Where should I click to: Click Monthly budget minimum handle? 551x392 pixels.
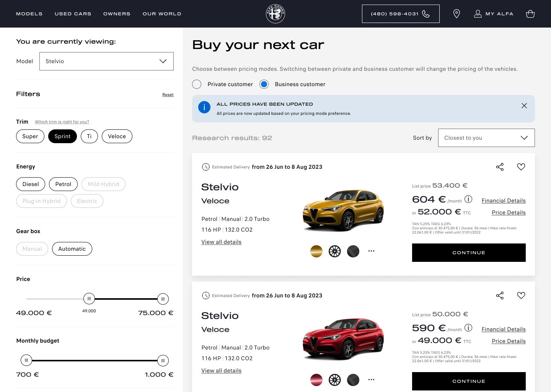[26, 361]
